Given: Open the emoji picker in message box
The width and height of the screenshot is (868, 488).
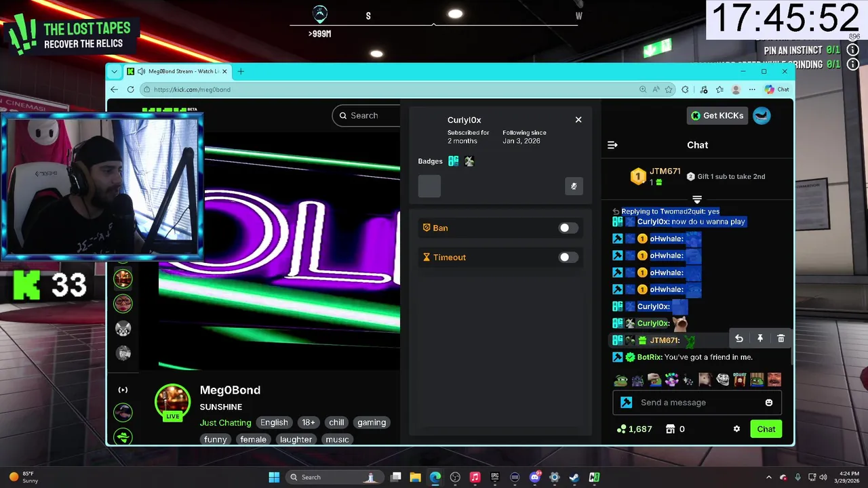Looking at the screenshot, I should tap(768, 403).
